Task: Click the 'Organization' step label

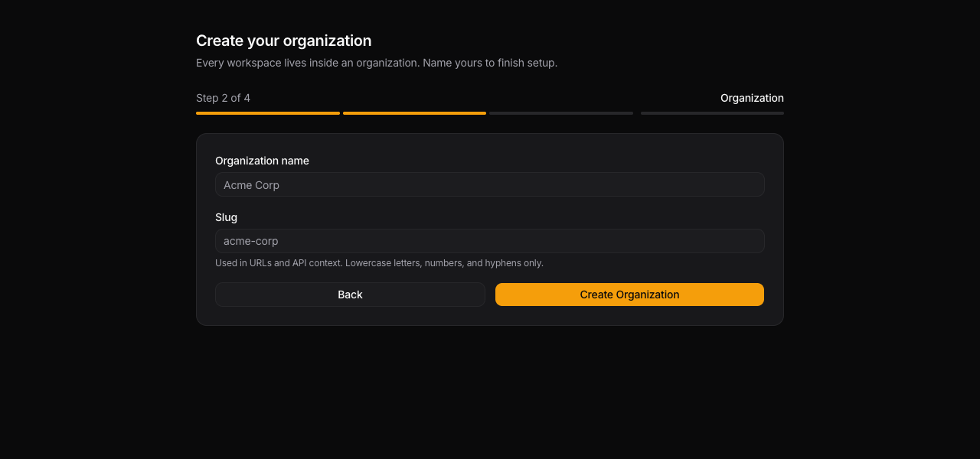Action: pyautogui.click(x=752, y=98)
